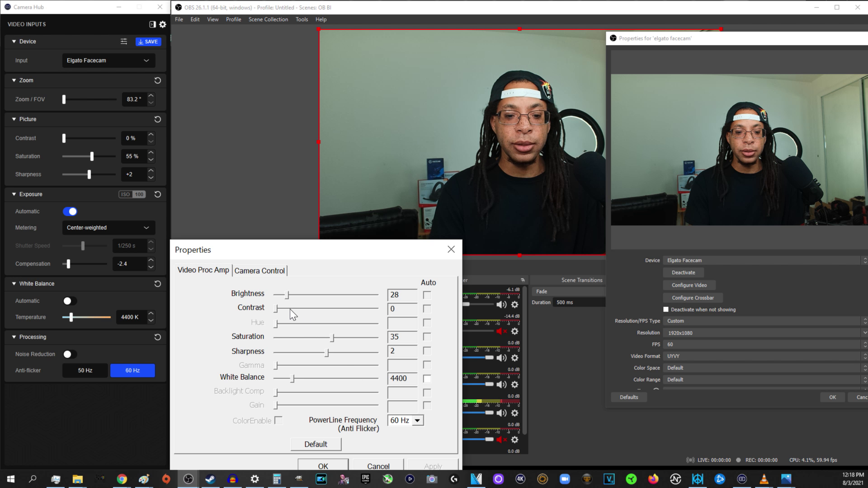Screen dimensions: 868x488
Task: Open File Explorer from taskbar
Action: point(77,479)
